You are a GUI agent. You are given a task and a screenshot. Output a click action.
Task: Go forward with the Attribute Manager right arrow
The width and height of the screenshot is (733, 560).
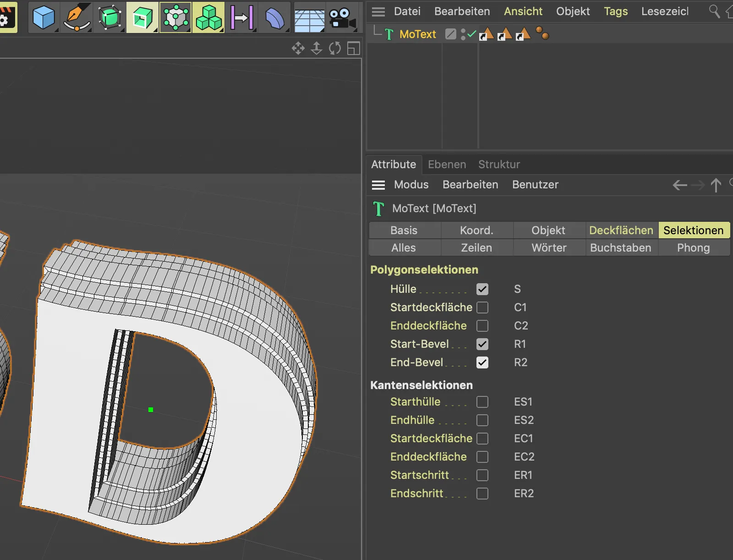(698, 185)
